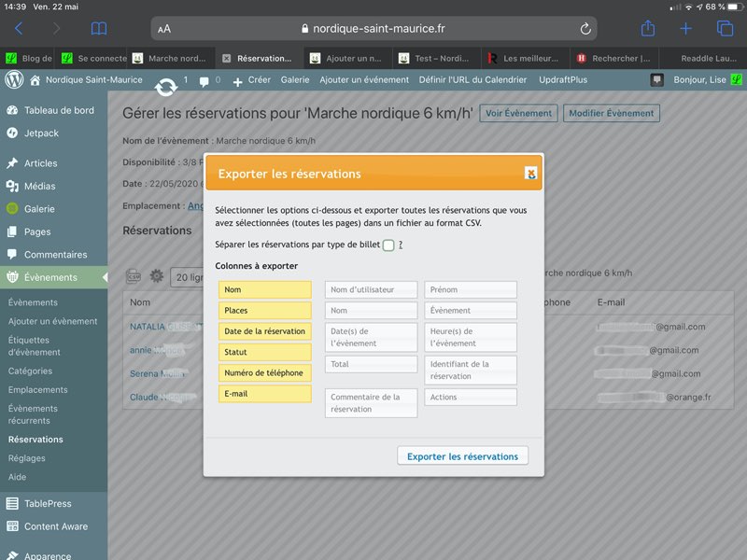Click the CSV export icon above the table
The image size is (747, 560).
coord(134,276)
